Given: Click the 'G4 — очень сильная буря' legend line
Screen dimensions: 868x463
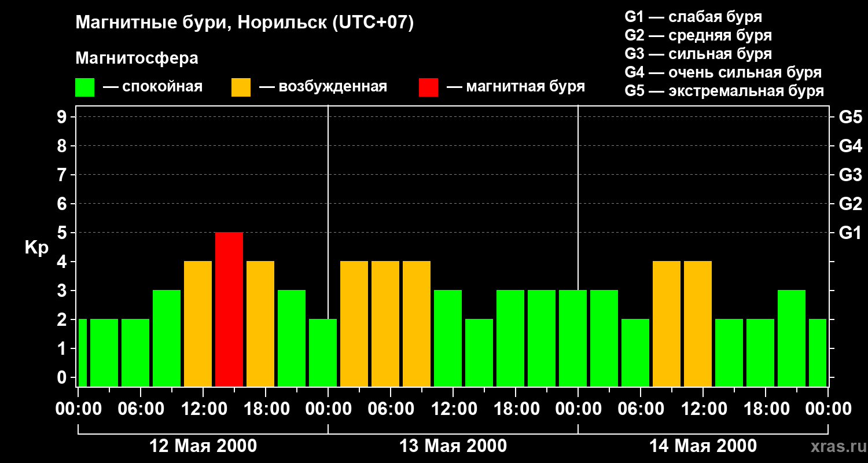Looking at the screenshot, I should pos(723,72).
